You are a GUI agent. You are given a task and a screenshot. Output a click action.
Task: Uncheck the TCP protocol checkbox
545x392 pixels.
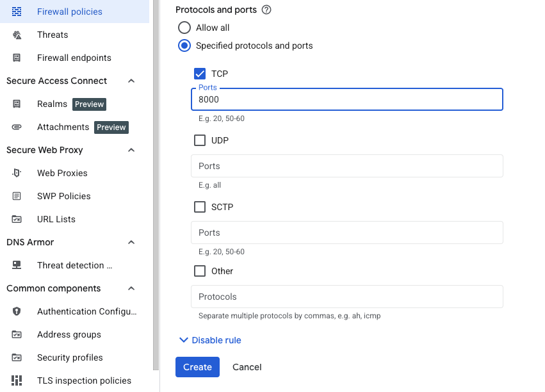pyautogui.click(x=200, y=74)
